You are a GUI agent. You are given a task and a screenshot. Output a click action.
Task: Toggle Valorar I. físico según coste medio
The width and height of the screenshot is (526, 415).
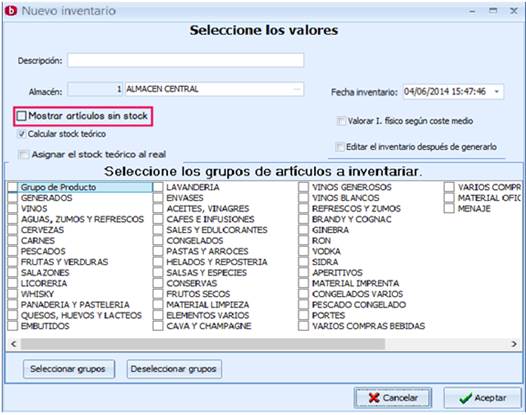point(341,121)
